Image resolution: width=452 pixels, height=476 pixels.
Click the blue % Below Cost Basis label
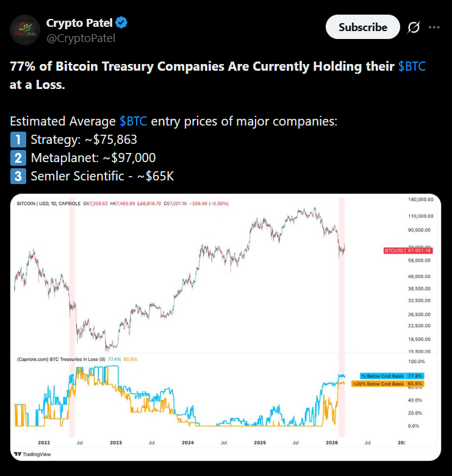[x=391, y=375]
